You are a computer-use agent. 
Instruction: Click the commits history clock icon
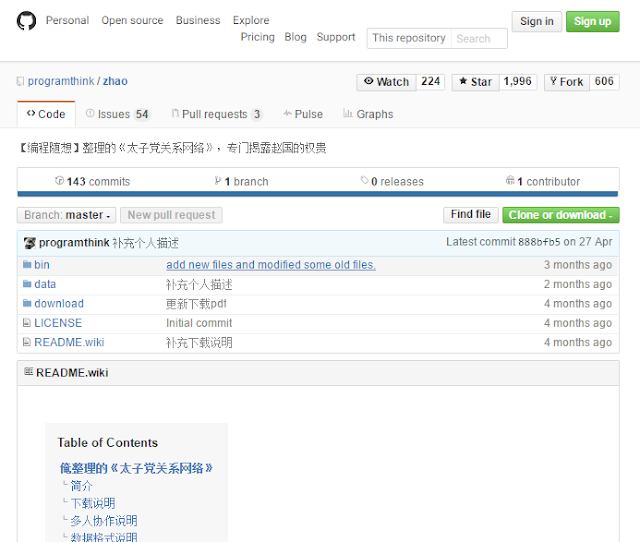(59, 180)
